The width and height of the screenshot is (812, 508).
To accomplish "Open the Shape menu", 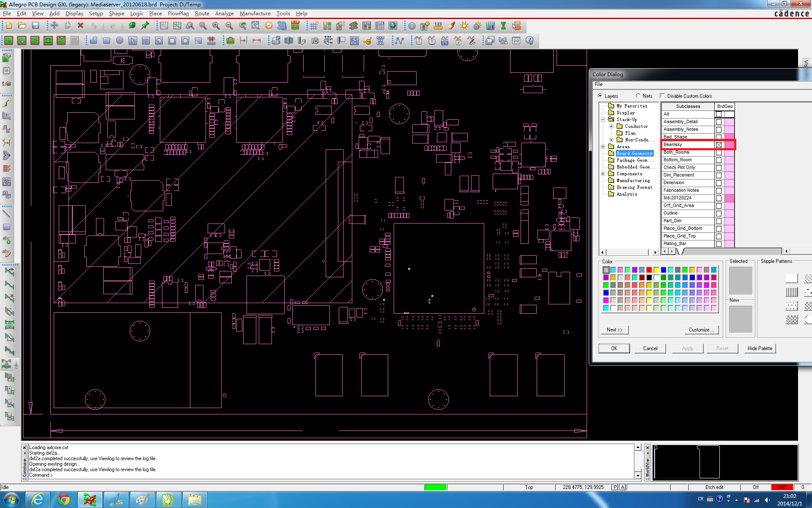I will pyautogui.click(x=116, y=14).
